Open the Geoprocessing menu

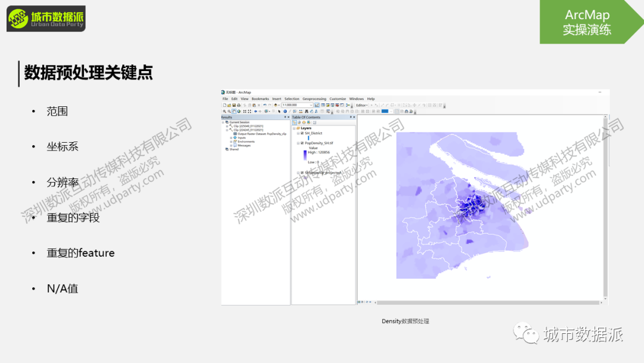pos(314,99)
